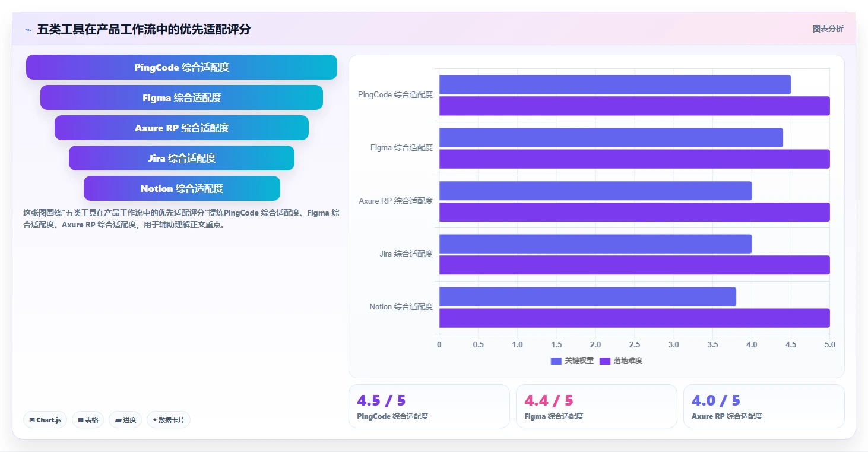The image size is (868, 452).
Task: Click Figma 综合适配度 caption in score card
Action: [x=554, y=416]
